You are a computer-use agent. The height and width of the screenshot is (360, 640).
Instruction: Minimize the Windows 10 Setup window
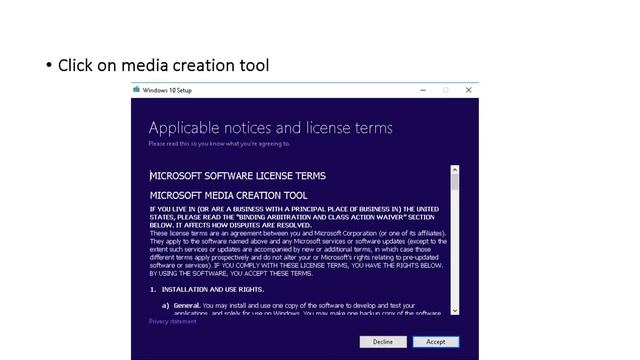click(x=423, y=90)
